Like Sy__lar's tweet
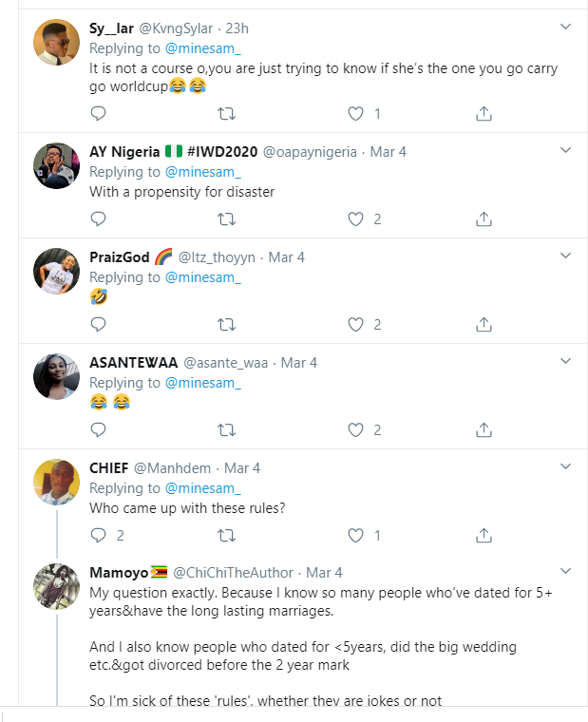Viewport: 588px width, 722px height. click(x=356, y=114)
